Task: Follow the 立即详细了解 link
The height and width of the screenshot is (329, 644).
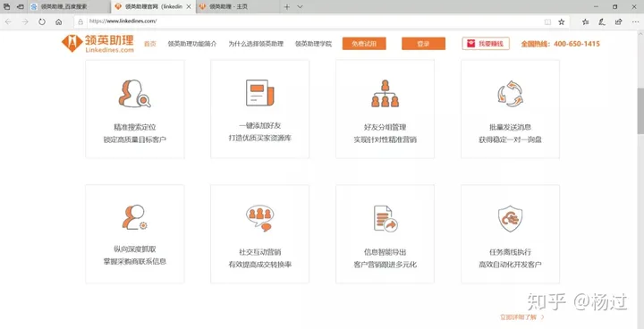Action: pyautogui.click(x=522, y=317)
